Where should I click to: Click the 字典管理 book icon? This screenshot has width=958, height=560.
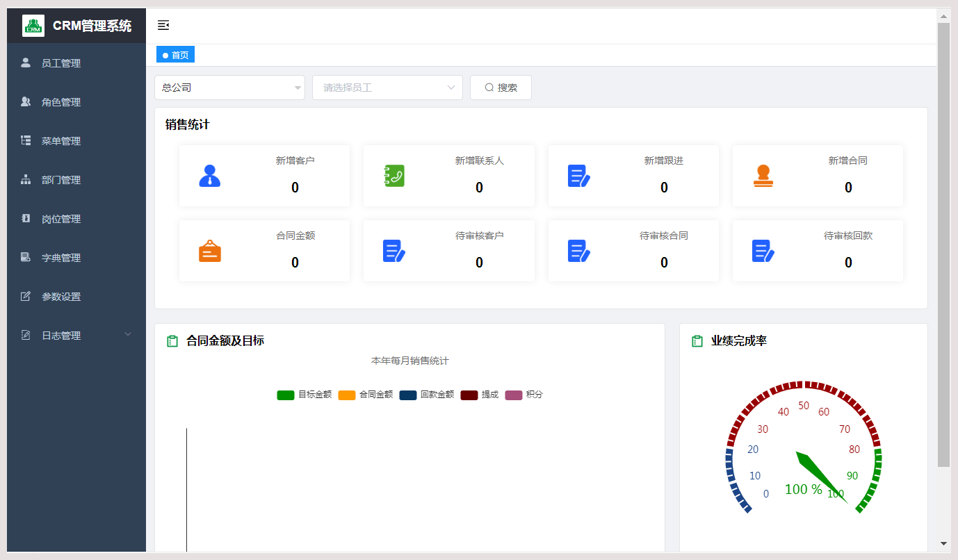26,258
